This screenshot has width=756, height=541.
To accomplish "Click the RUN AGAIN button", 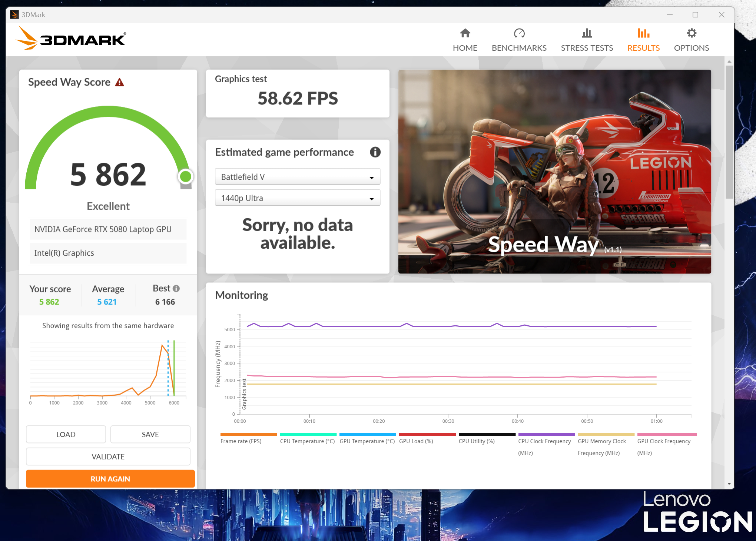I will [x=110, y=479].
